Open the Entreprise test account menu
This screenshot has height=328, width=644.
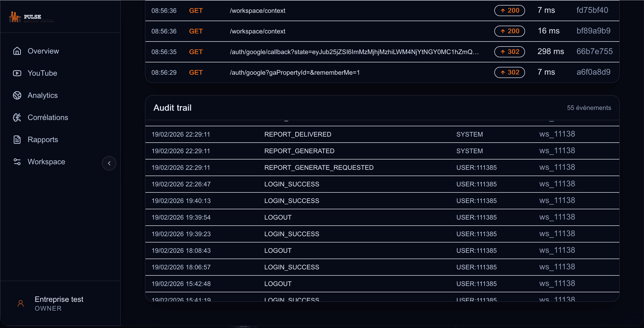click(x=59, y=303)
